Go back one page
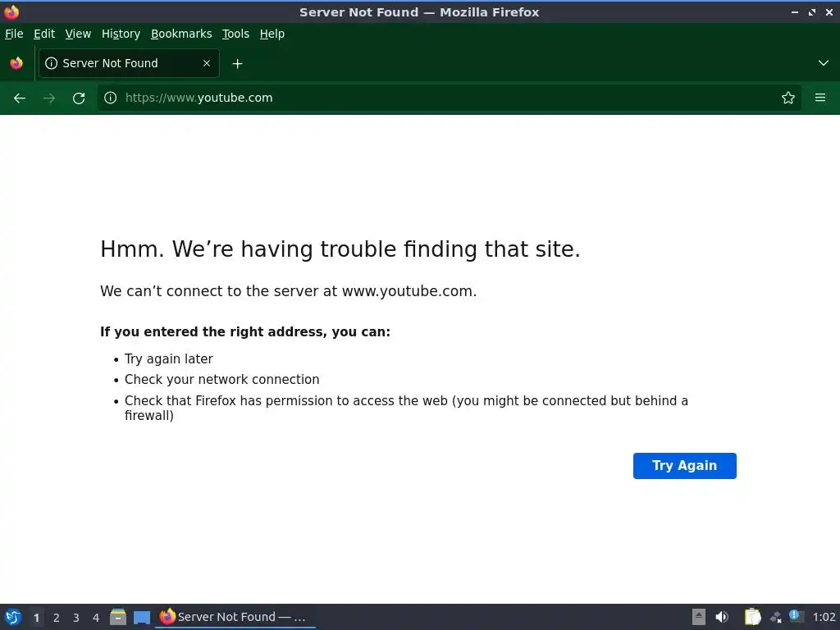 pyautogui.click(x=20, y=98)
